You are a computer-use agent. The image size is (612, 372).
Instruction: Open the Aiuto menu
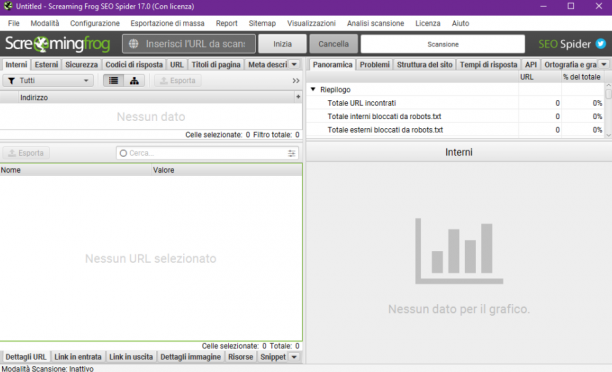461,23
